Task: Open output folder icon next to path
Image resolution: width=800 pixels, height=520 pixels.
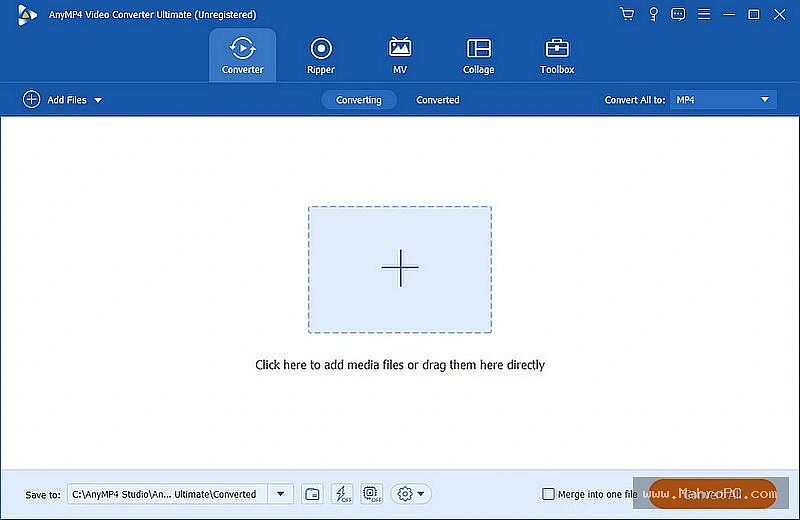Action: click(x=312, y=494)
